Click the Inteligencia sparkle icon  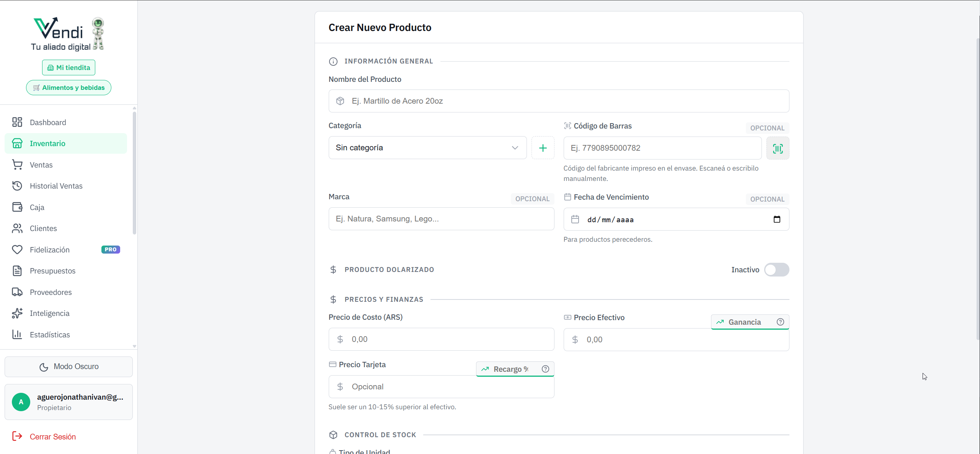click(x=17, y=313)
